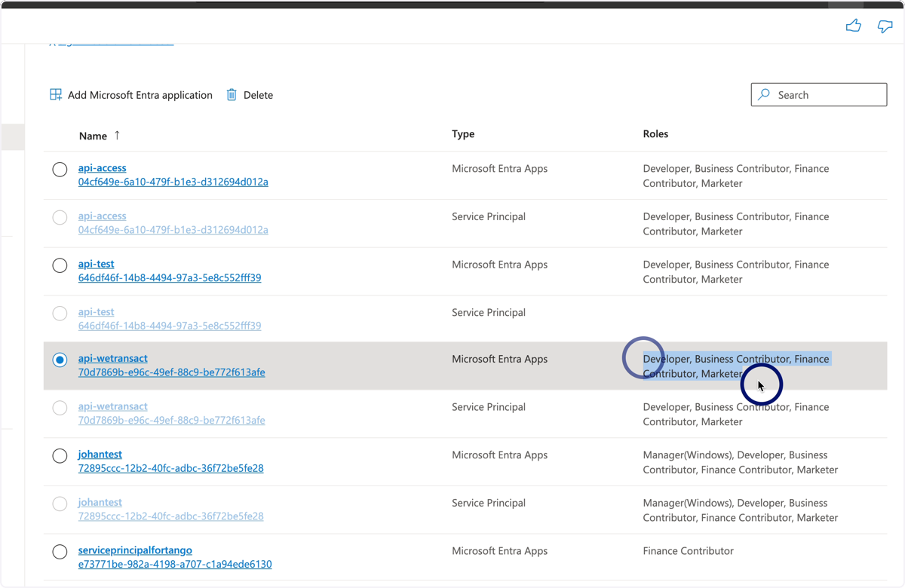The height and width of the screenshot is (588, 905).
Task: Click Add Microsoft Entra application button
Action: (x=131, y=95)
